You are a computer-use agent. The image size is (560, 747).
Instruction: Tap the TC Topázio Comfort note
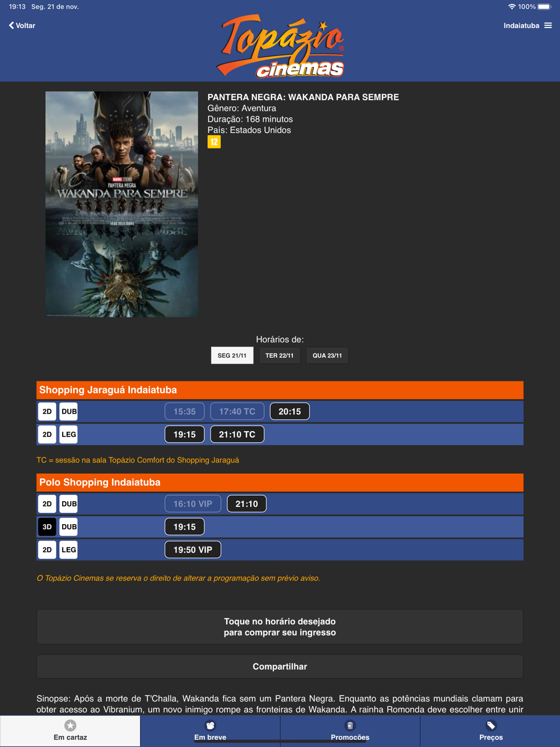click(138, 460)
